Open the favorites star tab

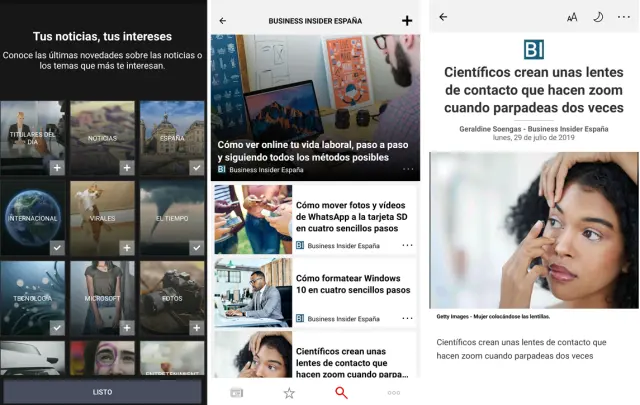click(x=289, y=393)
